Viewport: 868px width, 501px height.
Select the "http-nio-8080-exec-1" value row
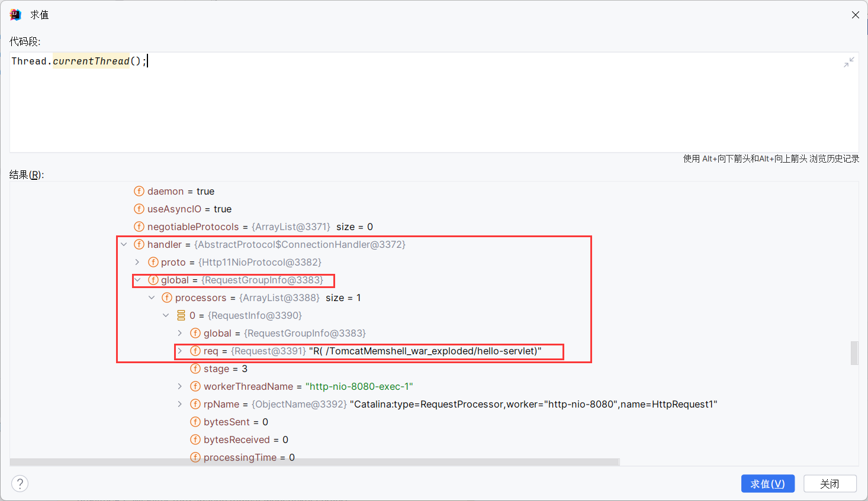pos(434,386)
